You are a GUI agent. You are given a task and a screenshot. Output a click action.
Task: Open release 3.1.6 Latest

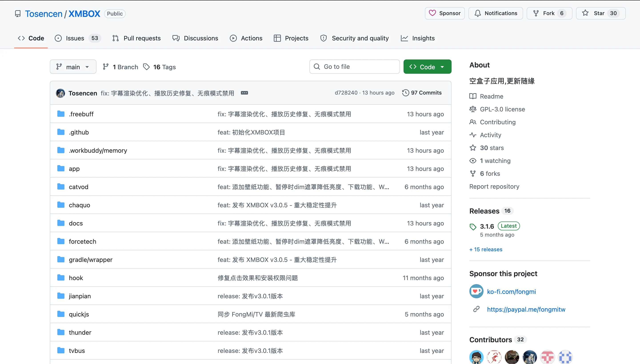(495, 226)
